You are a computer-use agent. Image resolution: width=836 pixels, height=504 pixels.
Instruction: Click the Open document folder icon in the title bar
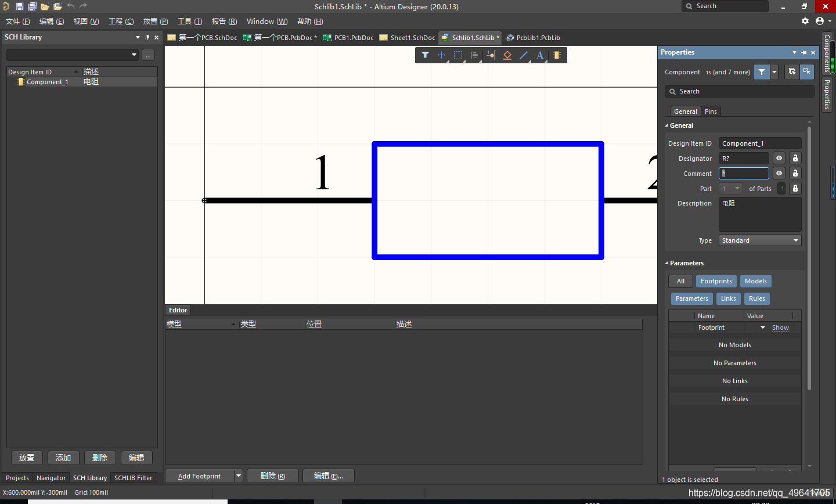point(45,6)
